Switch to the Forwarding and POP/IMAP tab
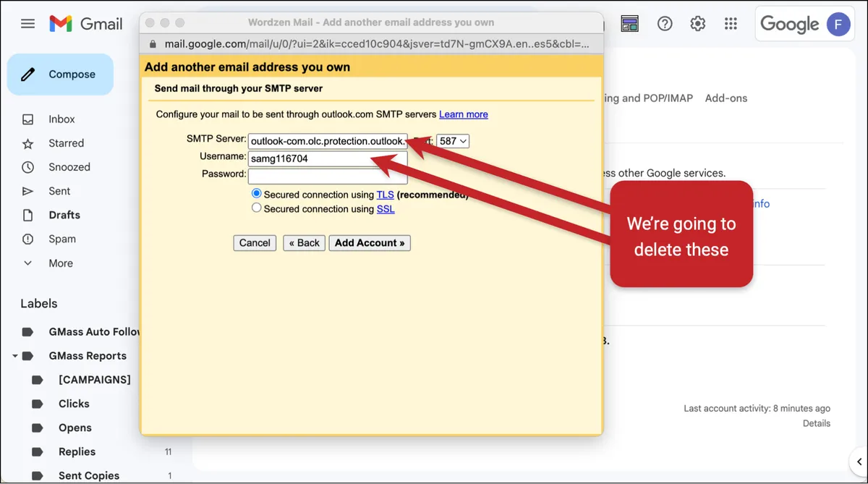 click(x=649, y=98)
